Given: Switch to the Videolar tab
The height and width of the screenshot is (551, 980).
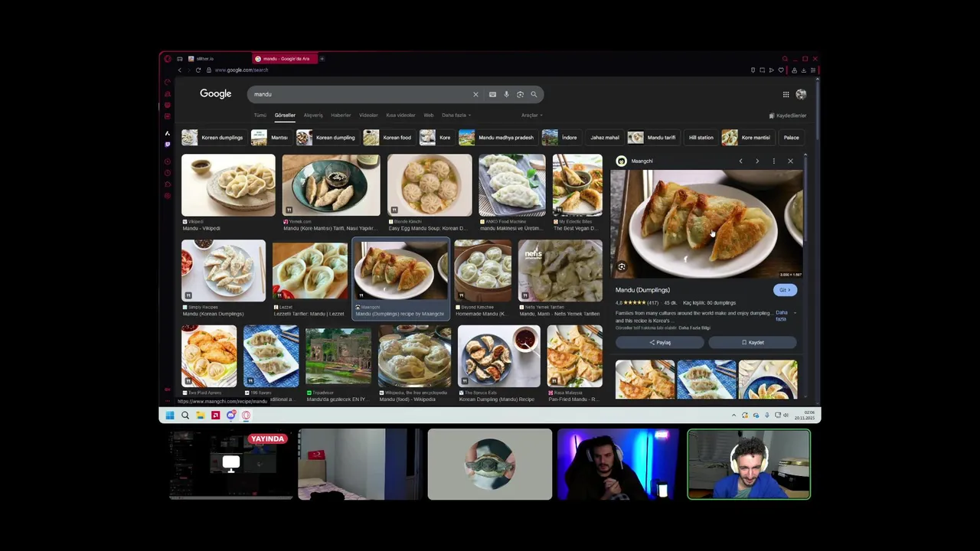Looking at the screenshot, I should tap(368, 115).
